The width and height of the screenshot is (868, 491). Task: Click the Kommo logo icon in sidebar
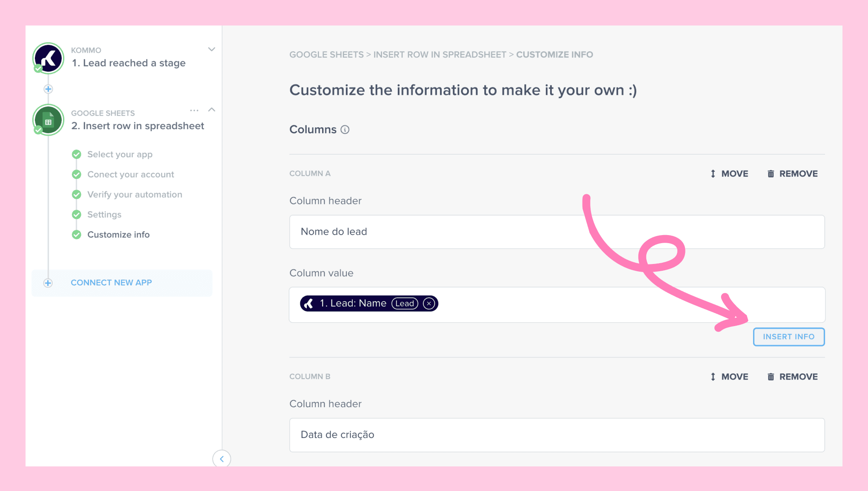point(49,58)
